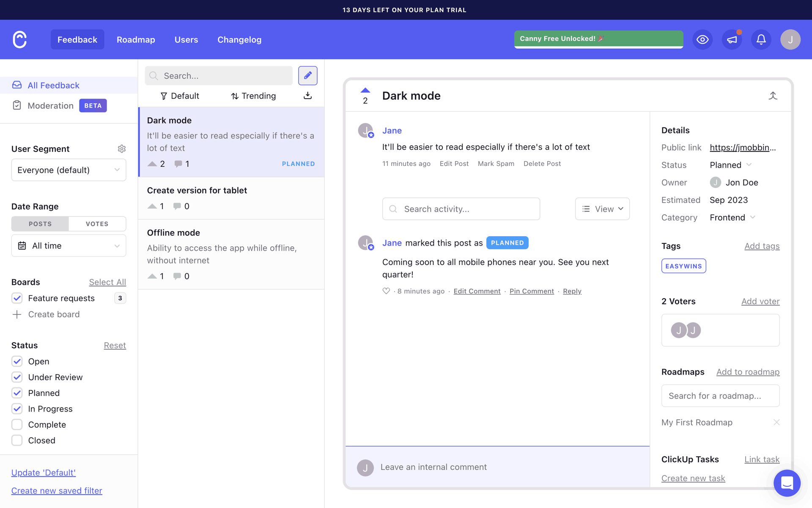The width and height of the screenshot is (812, 508).
Task: Open the Roadmap tab
Action: [136, 39]
